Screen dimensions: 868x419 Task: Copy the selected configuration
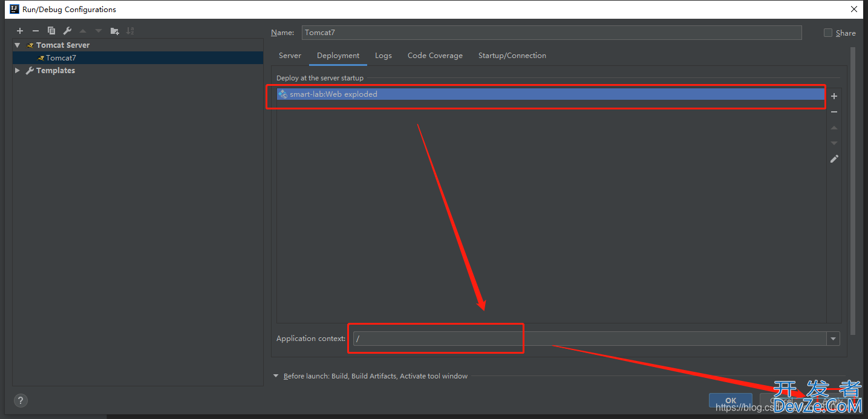tap(51, 31)
